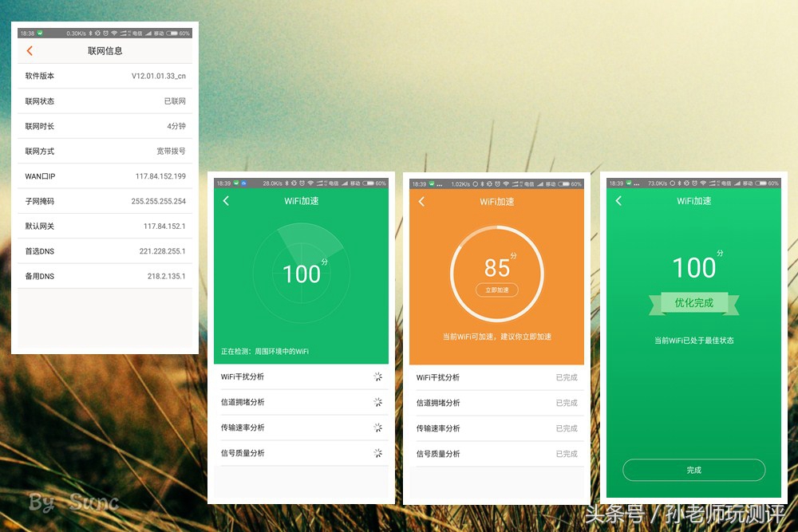
Task: Click the 100 score on the 优化完成 screen
Action: pos(693,267)
